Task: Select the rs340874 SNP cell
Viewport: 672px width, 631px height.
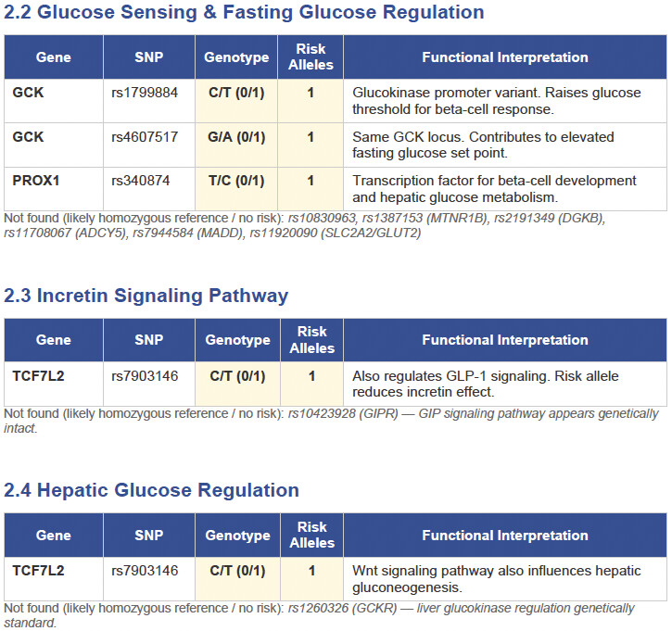Action: tap(142, 181)
